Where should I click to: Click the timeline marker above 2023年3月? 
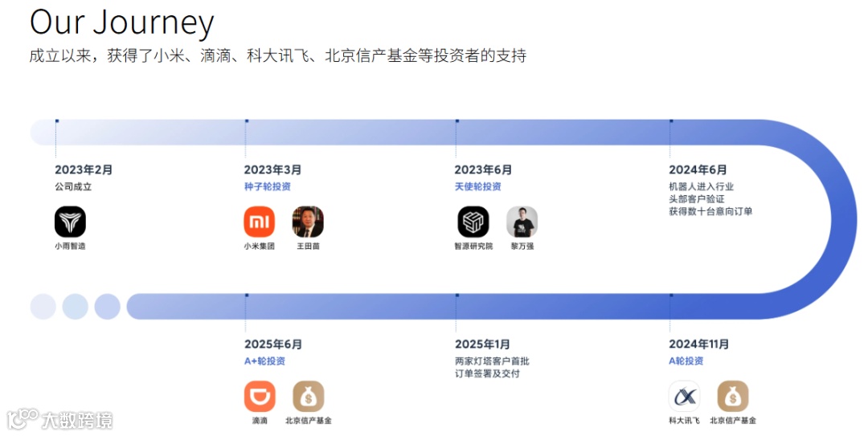(247, 120)
